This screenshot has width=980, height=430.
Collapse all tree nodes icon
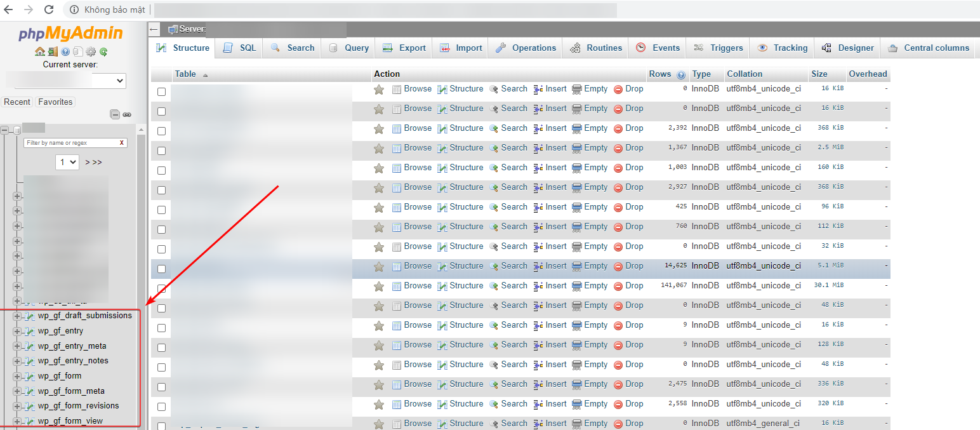coord(115,115)
